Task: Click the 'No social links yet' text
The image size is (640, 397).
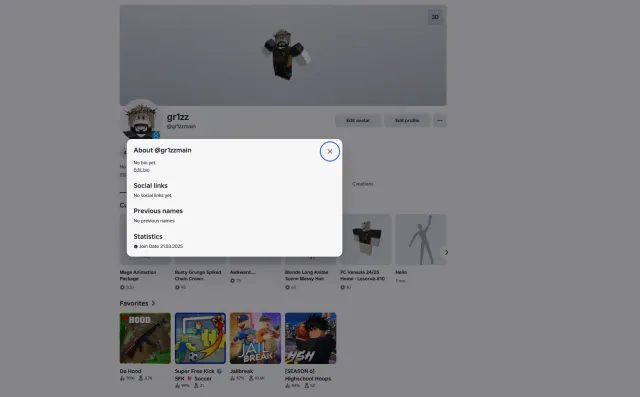Action: (152, 195)
